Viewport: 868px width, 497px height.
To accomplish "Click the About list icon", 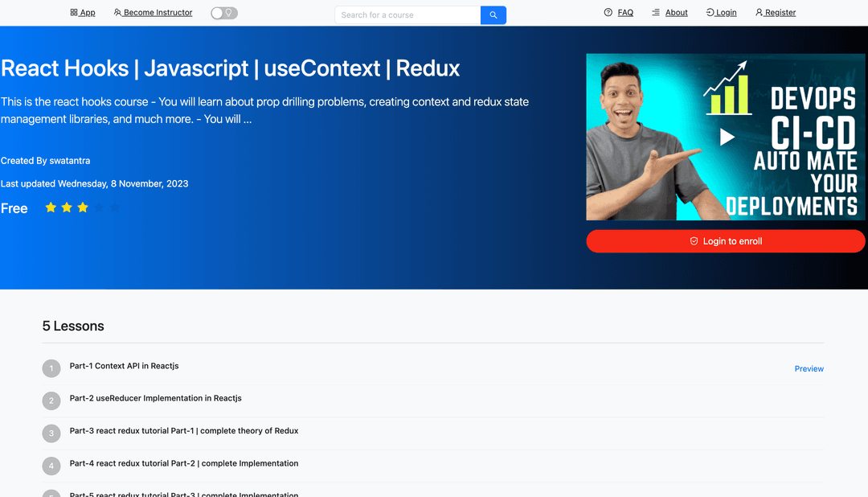I will (656, 12).
